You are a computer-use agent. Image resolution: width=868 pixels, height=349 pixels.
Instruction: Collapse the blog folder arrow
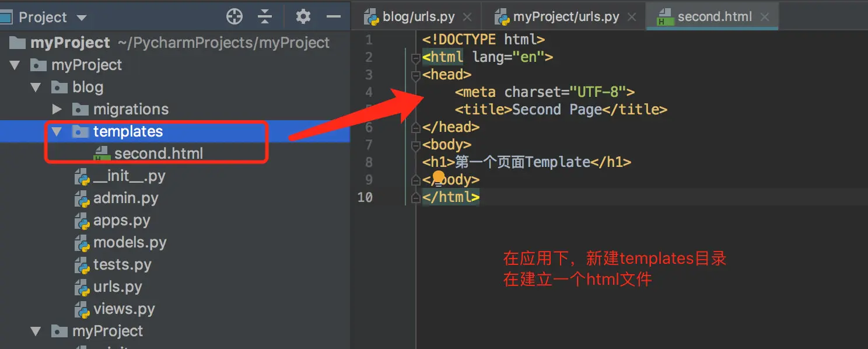36,88
